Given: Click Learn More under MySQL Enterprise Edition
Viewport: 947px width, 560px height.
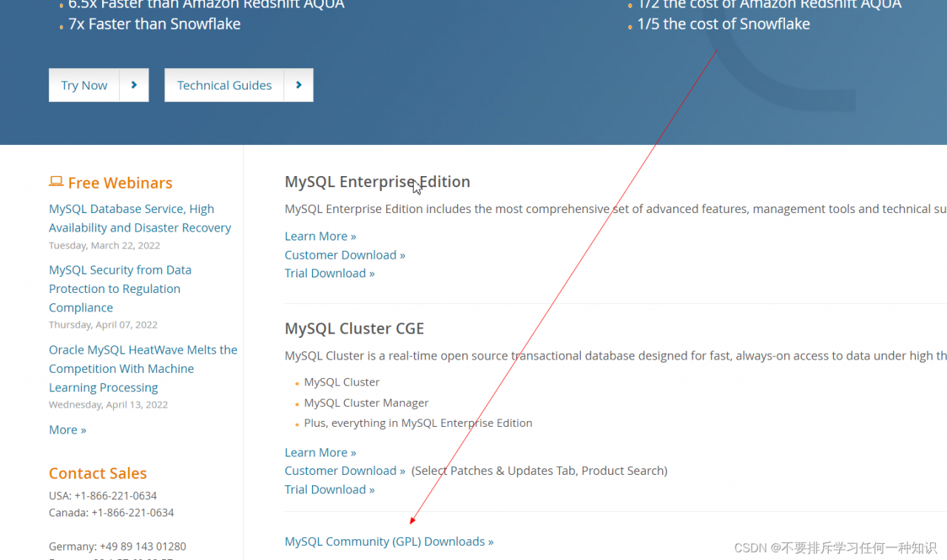Looking at the screenshot, I should pos(320,236).
